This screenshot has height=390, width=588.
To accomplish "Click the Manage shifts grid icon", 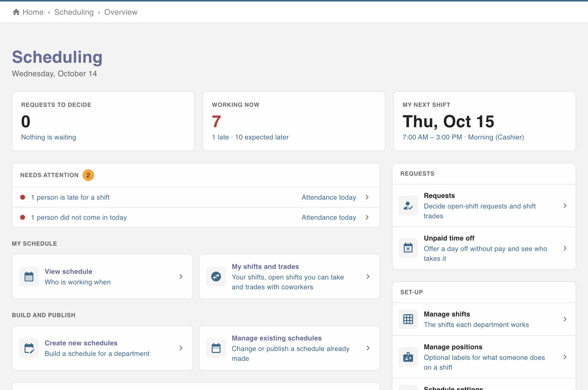I will (408, 319).
